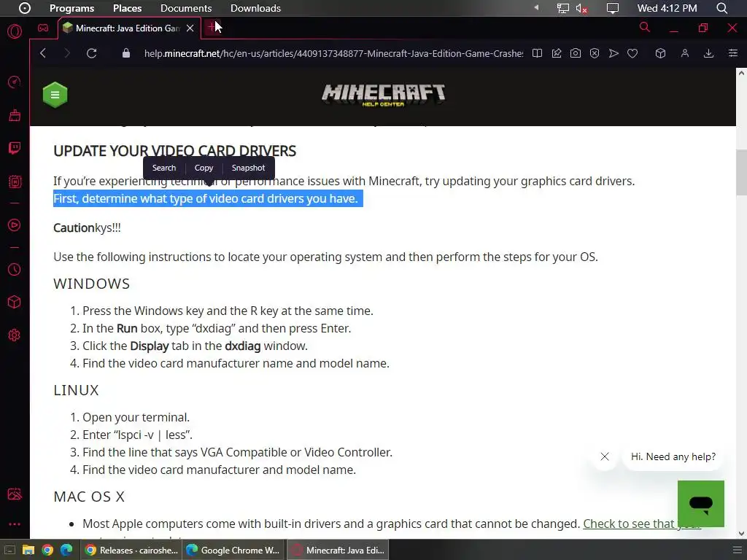Close the Minecraft Java Edition tab
This screenshot has width=747, height=560.
190,28
